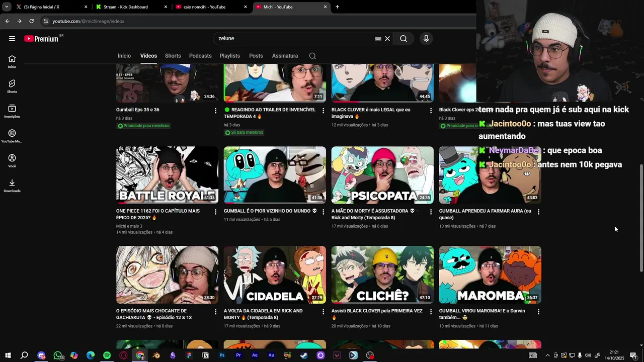The height and width of the screenshot is (362, 644).
Task: Close the Michi - YouTube tab
Action: 325,7
